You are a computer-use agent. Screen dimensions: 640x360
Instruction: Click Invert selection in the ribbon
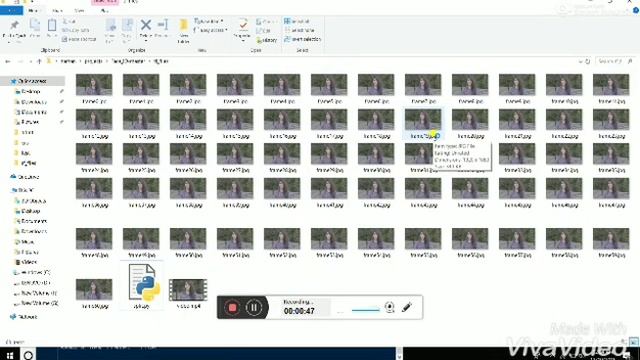(x=303, y=39)
